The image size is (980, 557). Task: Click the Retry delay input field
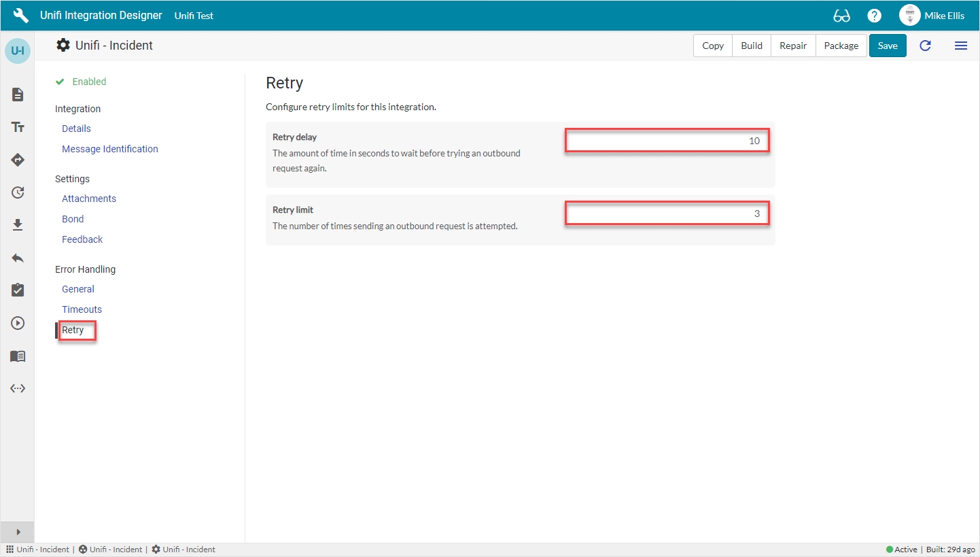coord(667,141)
